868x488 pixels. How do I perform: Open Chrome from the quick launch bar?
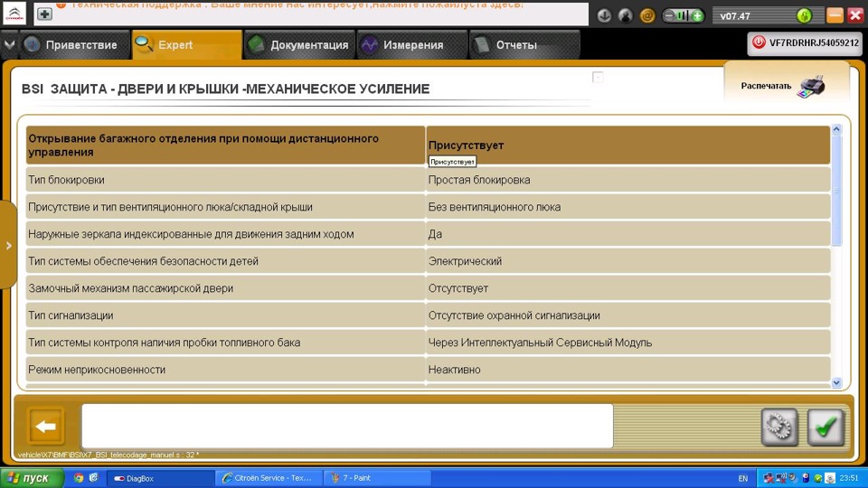click(x=79, y=478)
